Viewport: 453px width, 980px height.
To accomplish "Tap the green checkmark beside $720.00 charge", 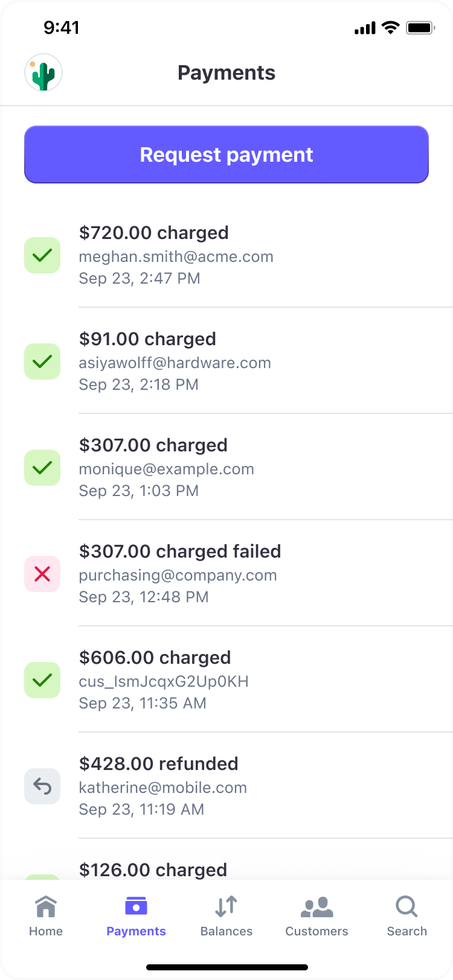I will pos(42,255).
